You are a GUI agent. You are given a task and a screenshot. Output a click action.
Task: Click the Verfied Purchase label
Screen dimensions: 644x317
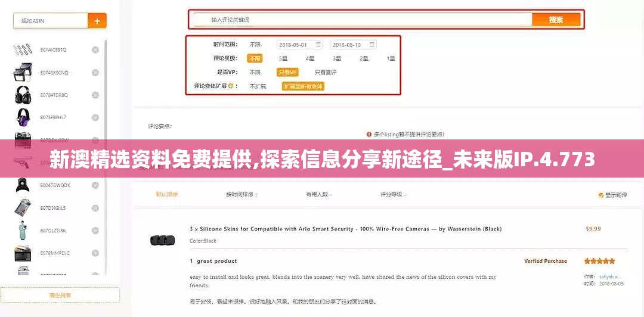click(x=546, y=261)
